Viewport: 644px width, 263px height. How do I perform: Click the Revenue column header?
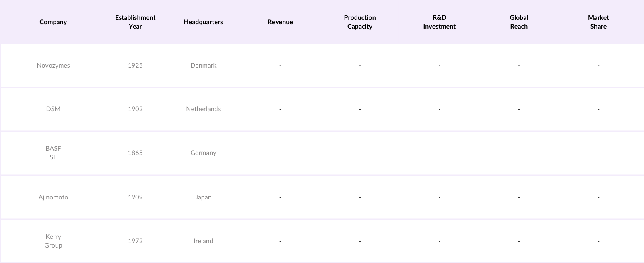pyautogui.click(x=280, y=22)
